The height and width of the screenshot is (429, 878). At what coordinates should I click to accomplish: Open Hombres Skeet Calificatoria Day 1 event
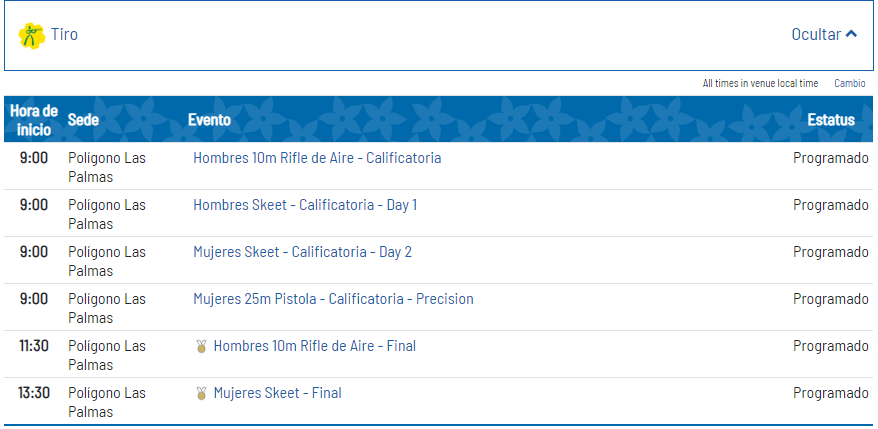click(305, 205)
